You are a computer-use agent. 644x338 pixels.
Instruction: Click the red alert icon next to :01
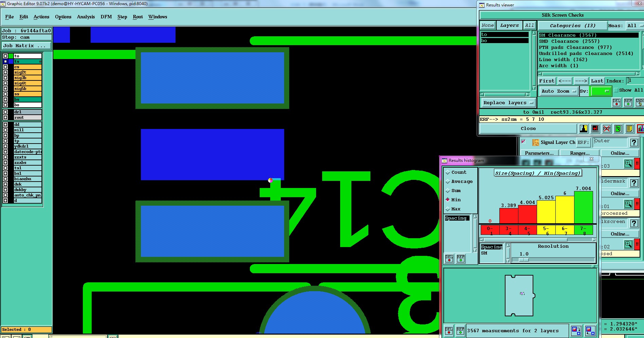click(637, 204)
